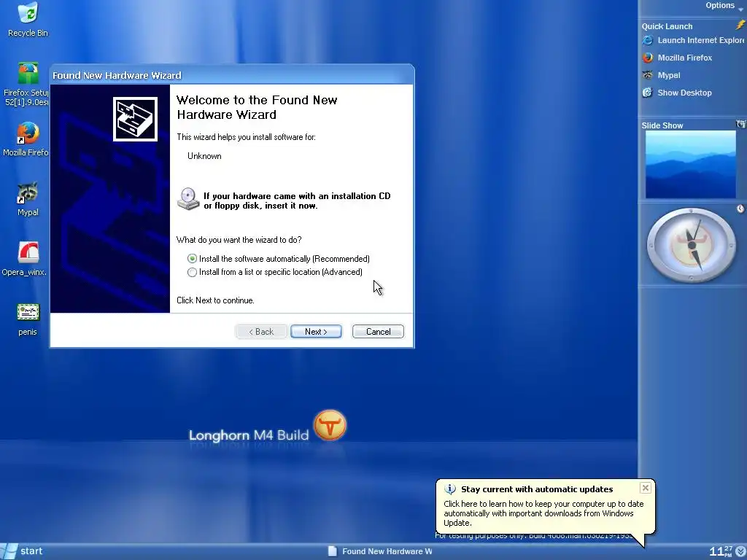The height and width of the screenshot is (560, 747).
Task: Close the automatic updates balloon
Action: (x=646, y=488)
